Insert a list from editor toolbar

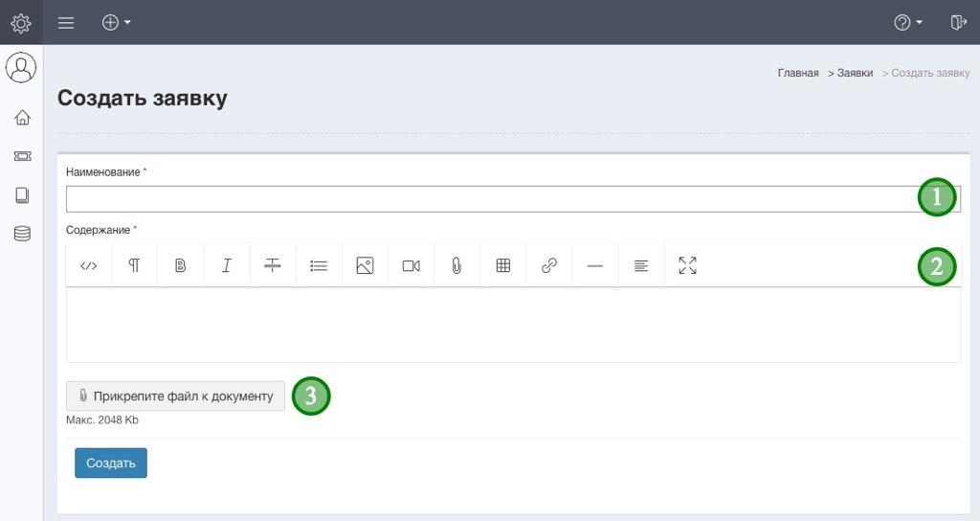coord(319,266)
